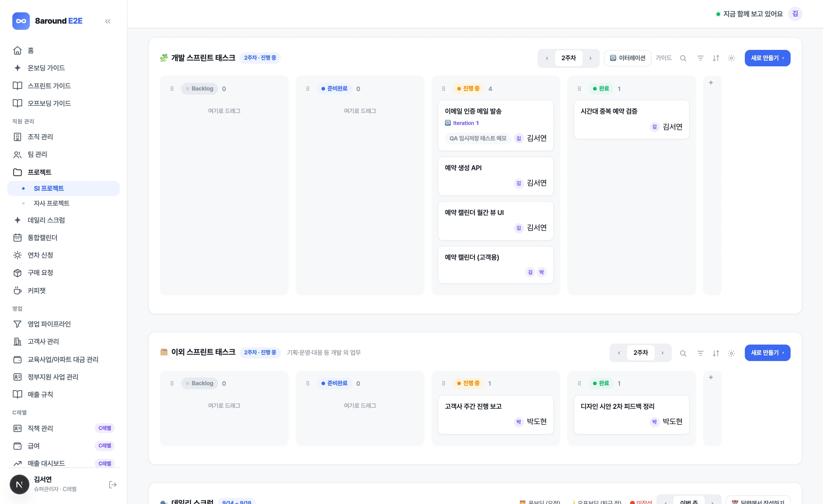The height and width of the screenshot is (504, 823).
Task: Open filter in 개발 스프린트 태스크
Action: (x=700, y=58)
